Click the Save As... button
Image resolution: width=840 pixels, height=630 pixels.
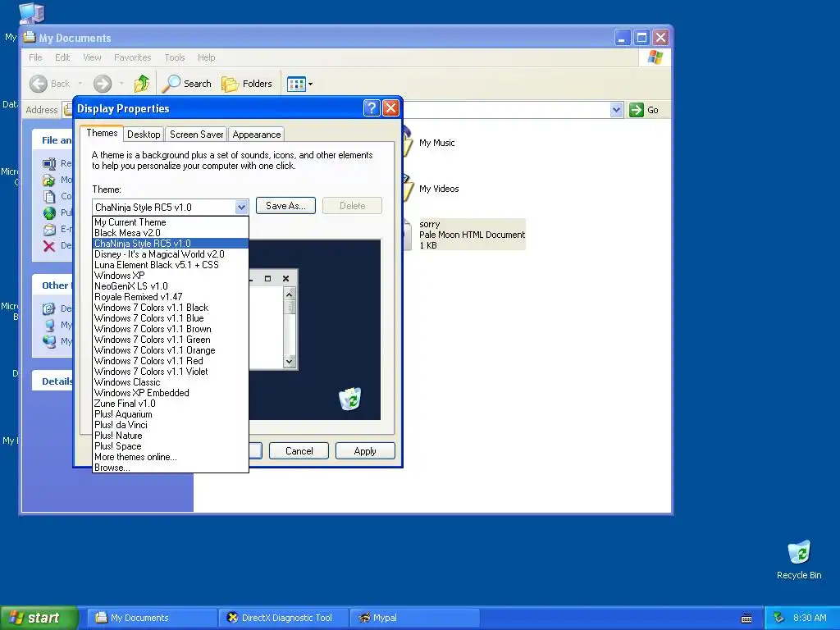tap(285, 206)
